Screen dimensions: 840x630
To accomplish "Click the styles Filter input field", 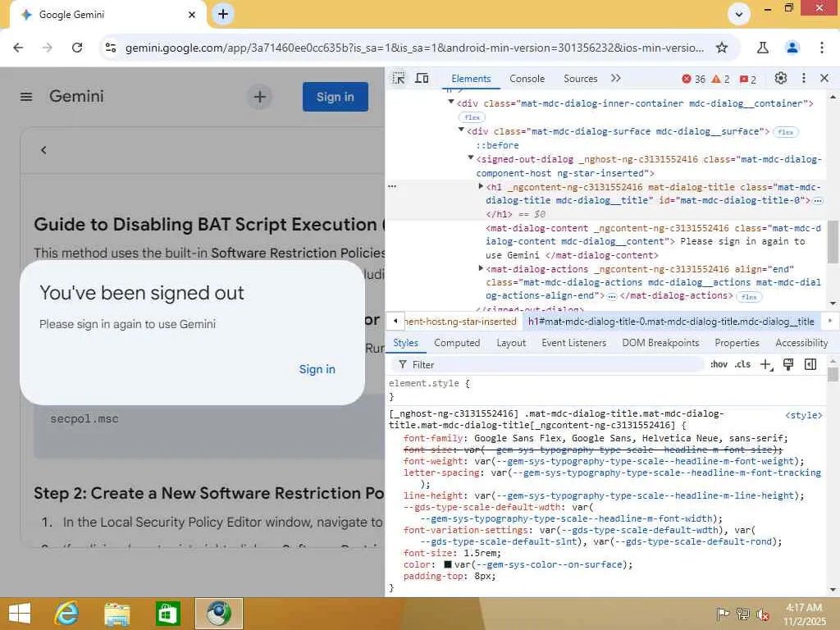I will pyautogui.click(x=547, y=365).
